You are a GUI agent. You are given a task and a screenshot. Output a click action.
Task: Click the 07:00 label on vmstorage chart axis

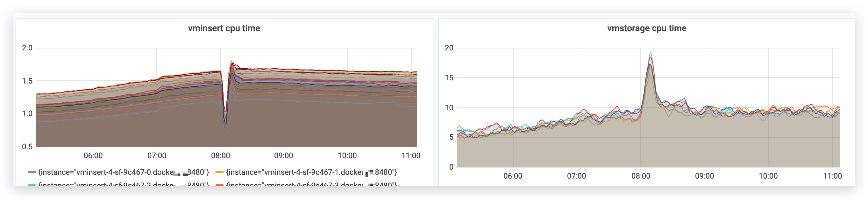click(x=576, y=176)
